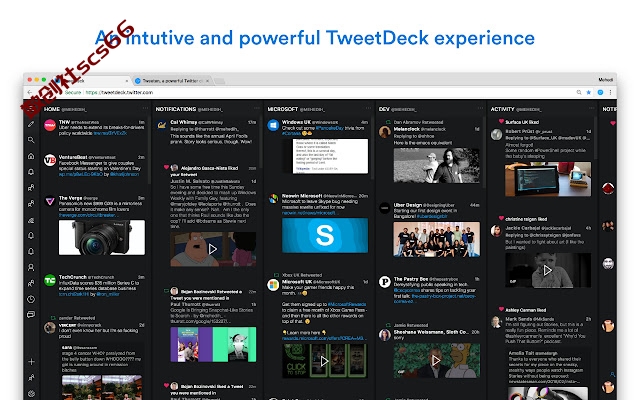The image size is (640, 400).
Task: Click the browser back arrow
Action: click(x=29, y=93)
